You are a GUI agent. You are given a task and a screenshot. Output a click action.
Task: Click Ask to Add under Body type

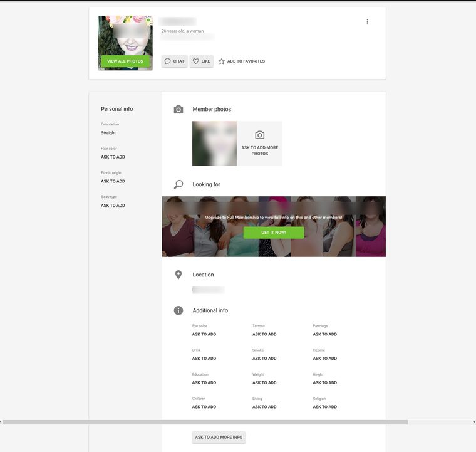click(113, 206)
